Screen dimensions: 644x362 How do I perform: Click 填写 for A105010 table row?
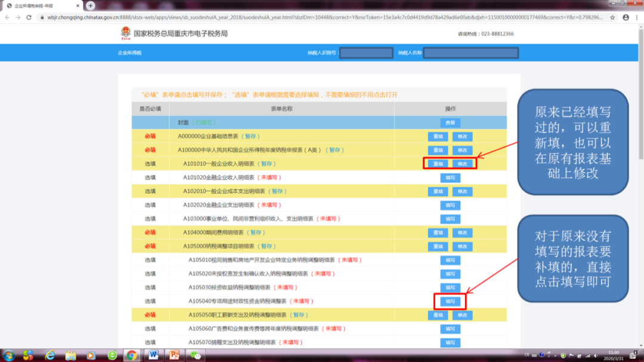(x=450, y=260)
